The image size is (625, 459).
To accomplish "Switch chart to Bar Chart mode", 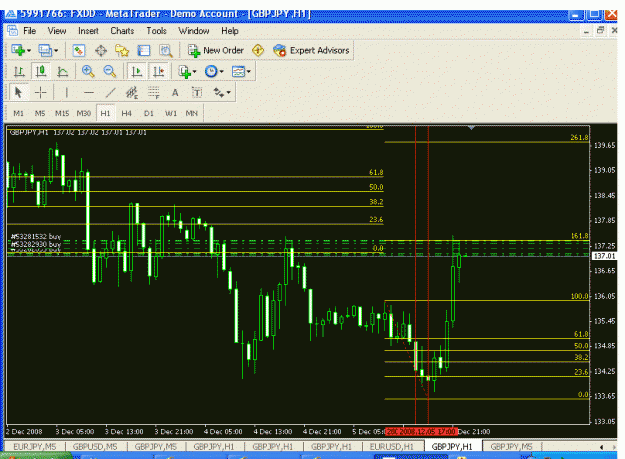I will 19,72.
